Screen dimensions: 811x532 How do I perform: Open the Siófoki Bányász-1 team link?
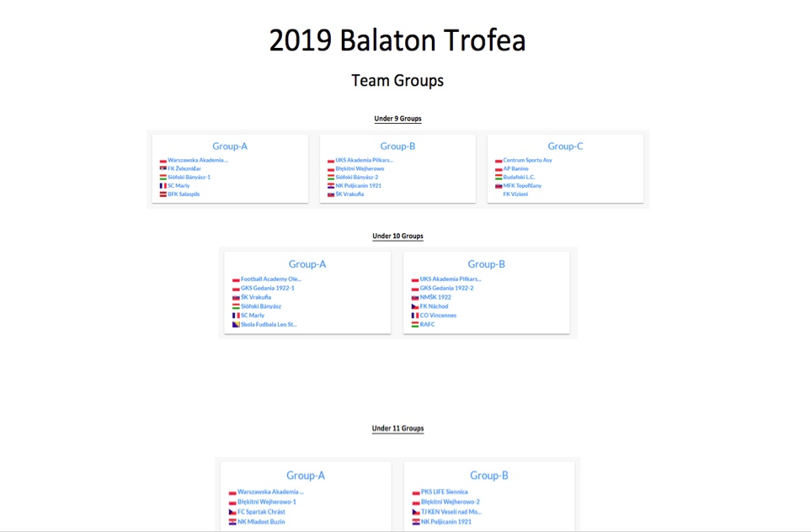tap(189, 177)
